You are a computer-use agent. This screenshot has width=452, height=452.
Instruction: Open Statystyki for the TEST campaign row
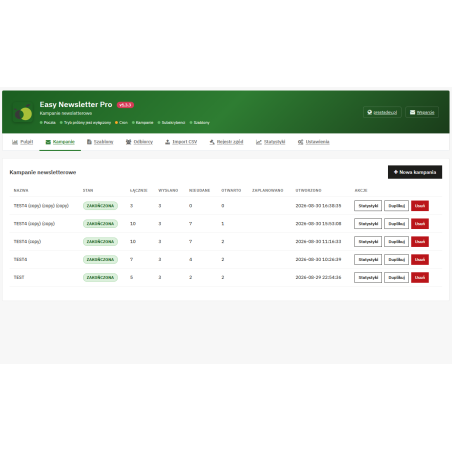click(x=368, y=277)
